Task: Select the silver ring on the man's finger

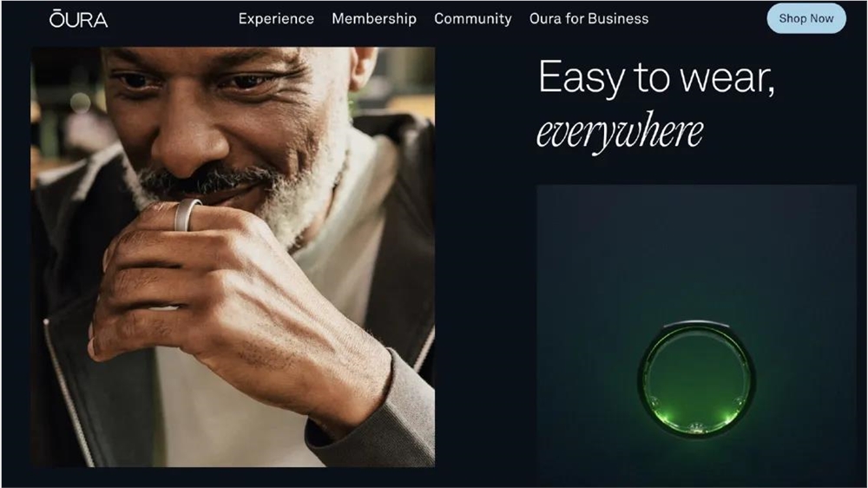Action: coord(187,215)
